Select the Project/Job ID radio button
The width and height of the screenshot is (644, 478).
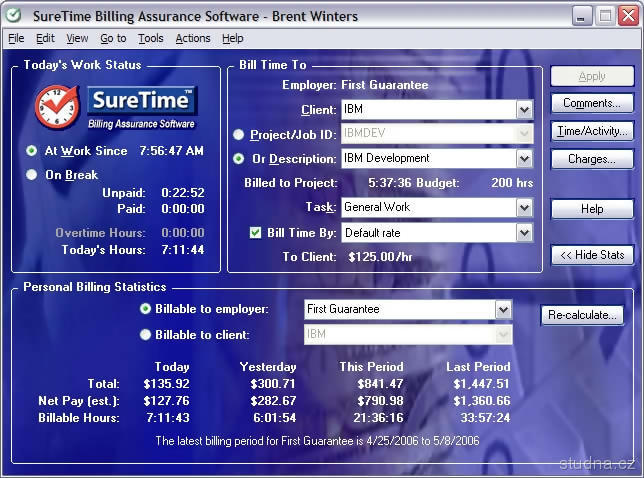point(238,134)
